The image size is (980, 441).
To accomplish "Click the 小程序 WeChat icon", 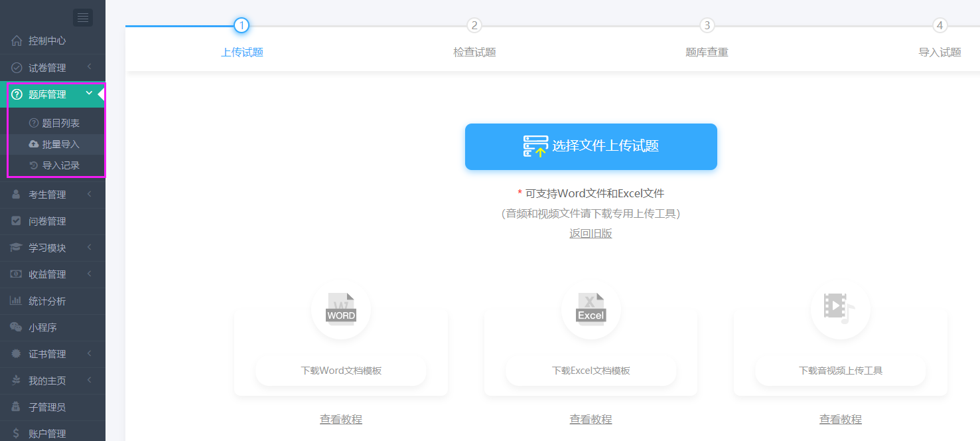I will [x=17, y=327].
